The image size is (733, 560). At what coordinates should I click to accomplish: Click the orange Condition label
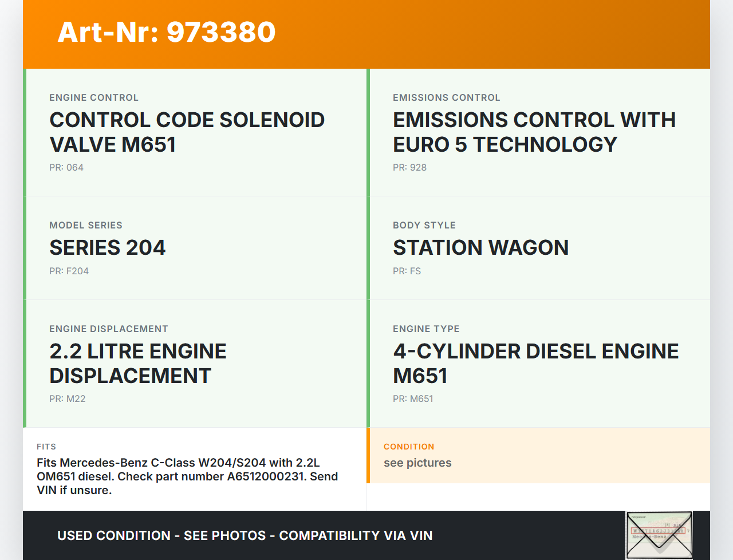pyautogui.click(x=409, y=447)
